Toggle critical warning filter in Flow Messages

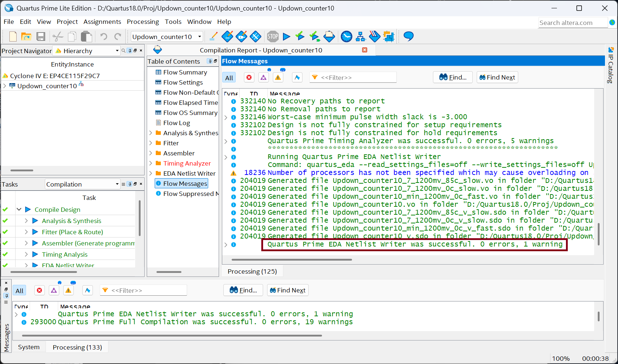click(x=263, y=77)
